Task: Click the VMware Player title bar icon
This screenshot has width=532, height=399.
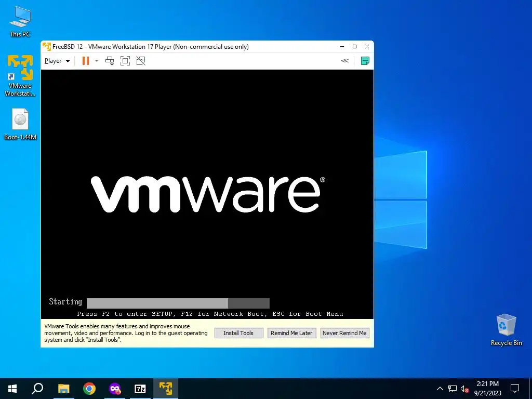Action: (x=47, y=46)
